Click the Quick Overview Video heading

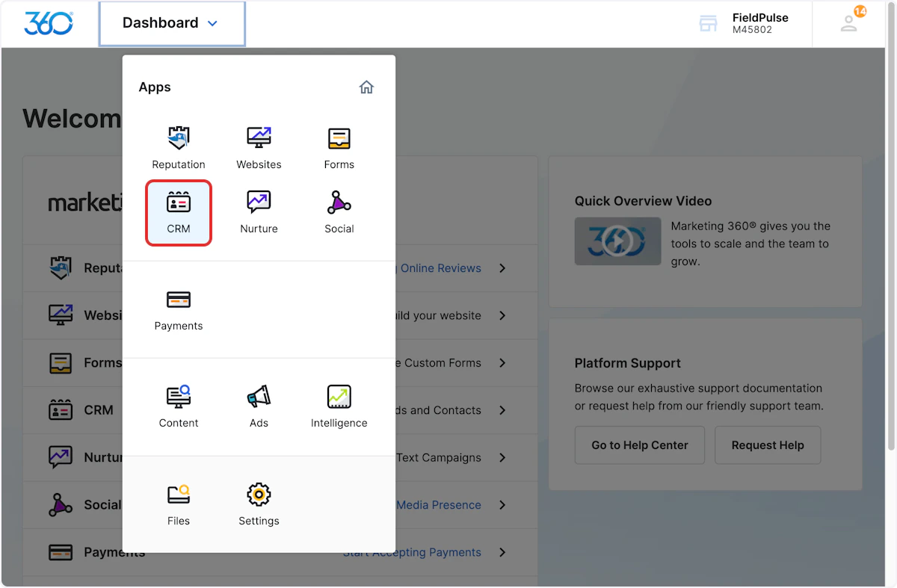643,201
